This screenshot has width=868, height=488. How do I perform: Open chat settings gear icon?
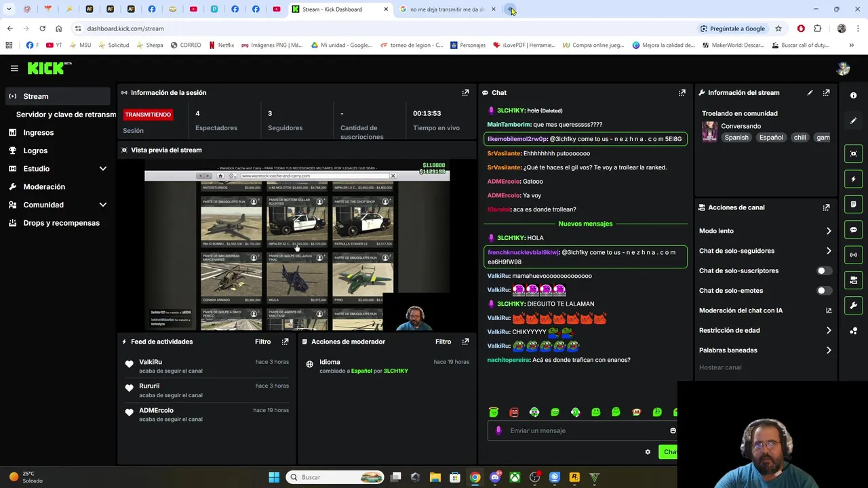coord(648,452)
